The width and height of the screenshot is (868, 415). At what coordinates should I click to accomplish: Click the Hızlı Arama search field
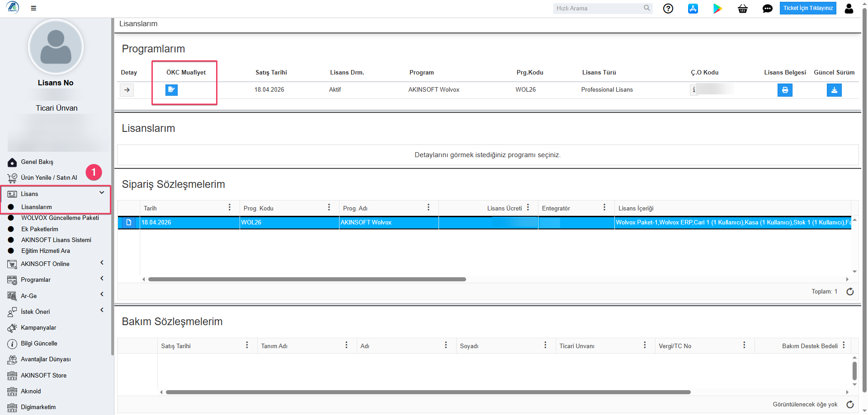pos(598,9)
